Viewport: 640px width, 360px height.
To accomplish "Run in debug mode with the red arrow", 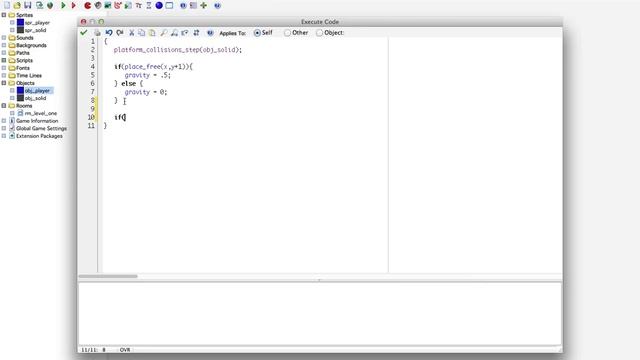I will (x=73, y=5).
